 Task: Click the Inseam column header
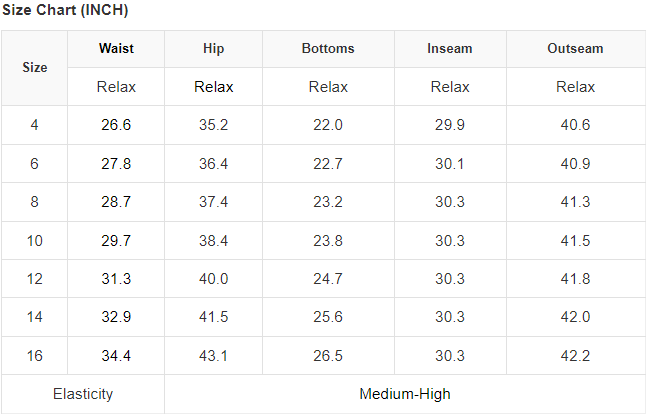(x=450, y=48)
